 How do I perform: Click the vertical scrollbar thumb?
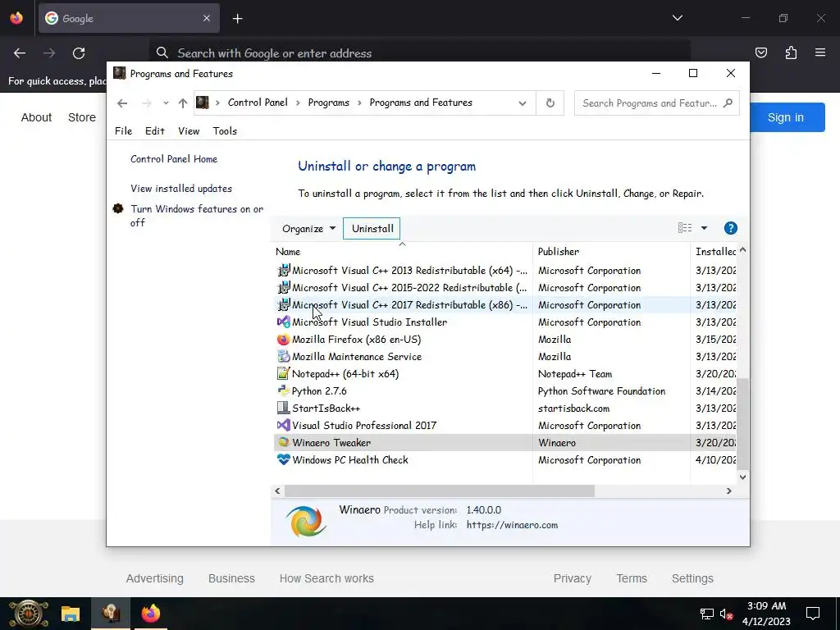click(x=742, y=423)
